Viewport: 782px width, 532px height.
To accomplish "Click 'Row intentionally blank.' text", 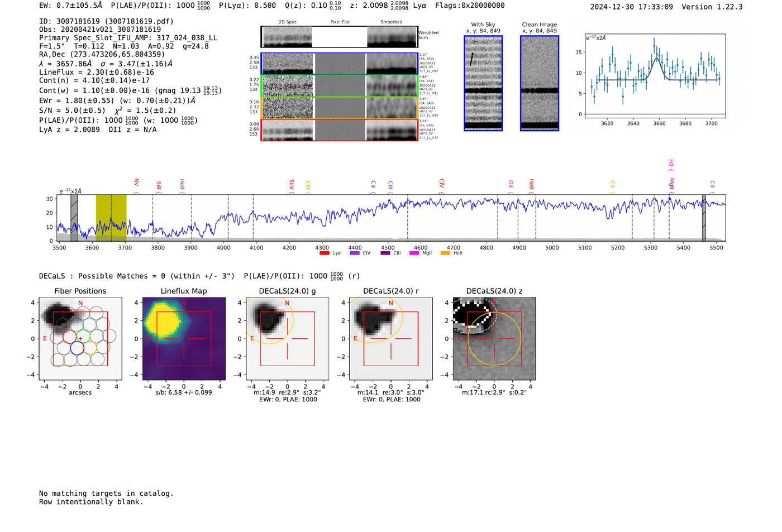I will tap(91, 502).
